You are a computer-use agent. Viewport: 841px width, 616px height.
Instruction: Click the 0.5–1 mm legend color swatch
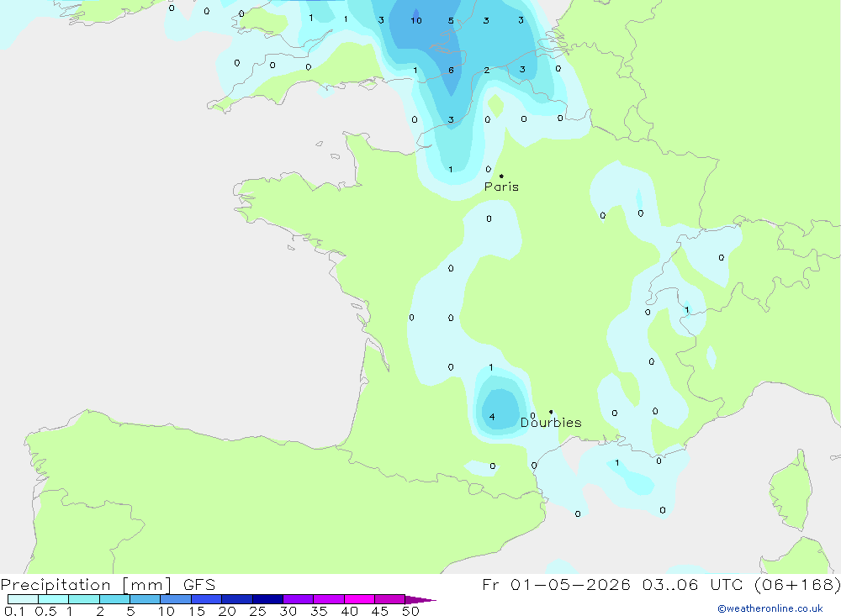coord(54,599)
